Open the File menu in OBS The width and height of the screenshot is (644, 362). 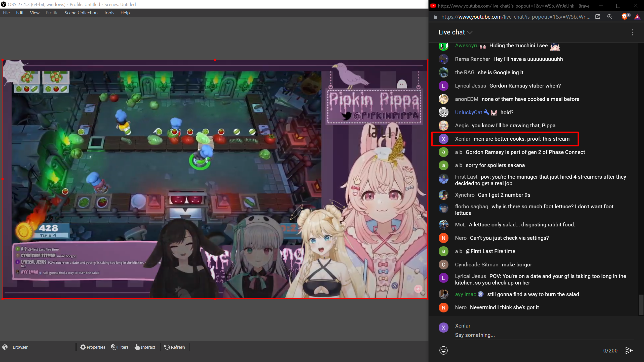coord(7,13)
